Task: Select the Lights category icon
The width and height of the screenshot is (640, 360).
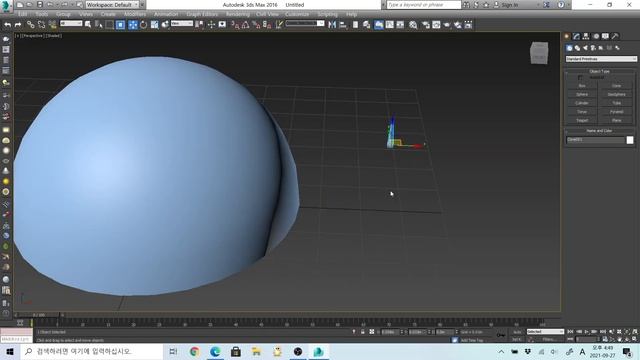Action: coord(585,48)
